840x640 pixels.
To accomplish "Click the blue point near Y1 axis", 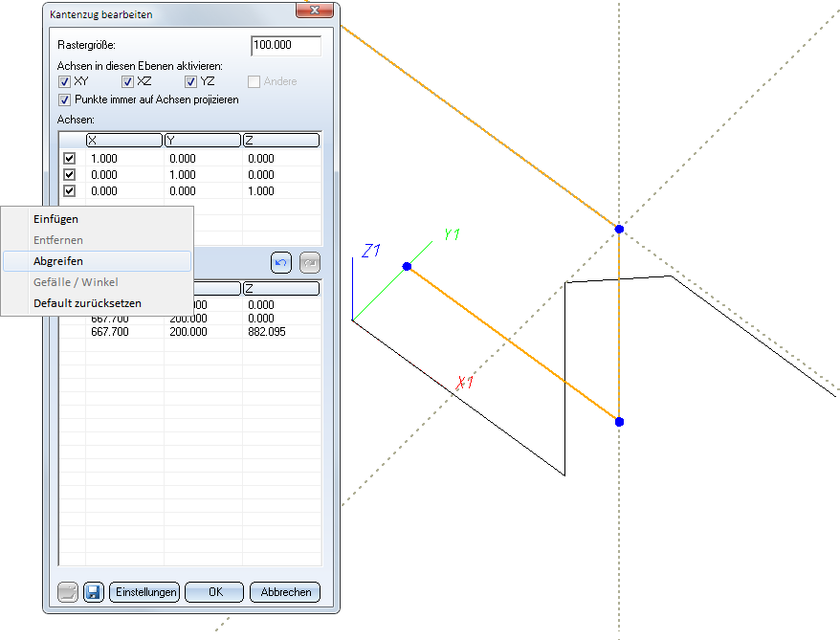I will click(x=407, y=267).
